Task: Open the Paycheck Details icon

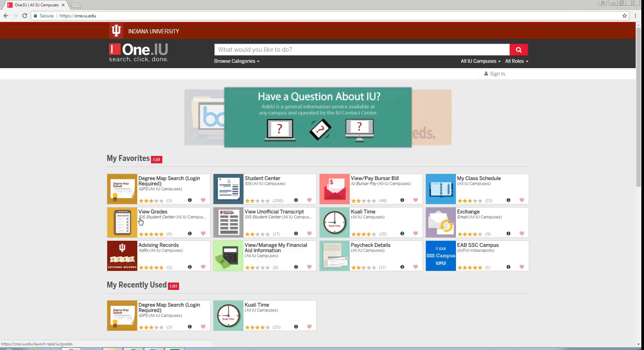Action: click(335, 256)
